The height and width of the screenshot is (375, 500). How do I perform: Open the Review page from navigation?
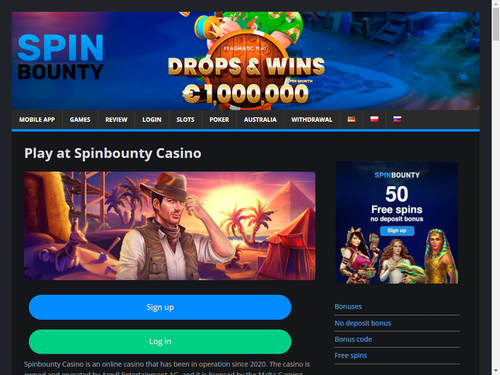click(116, 120)
